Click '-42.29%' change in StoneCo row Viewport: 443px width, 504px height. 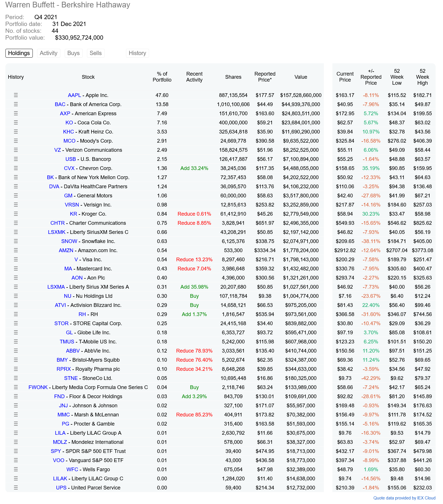tap(371, 378)
